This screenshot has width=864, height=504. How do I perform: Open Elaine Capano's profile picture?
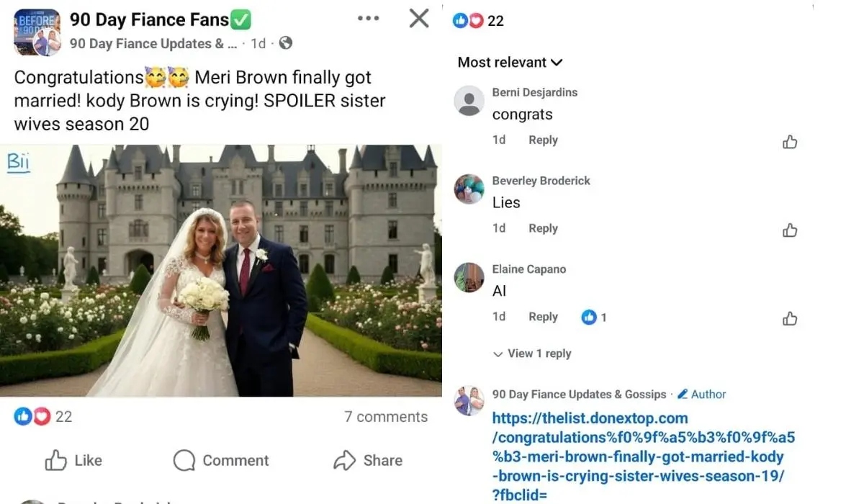[x=469, y=277]
